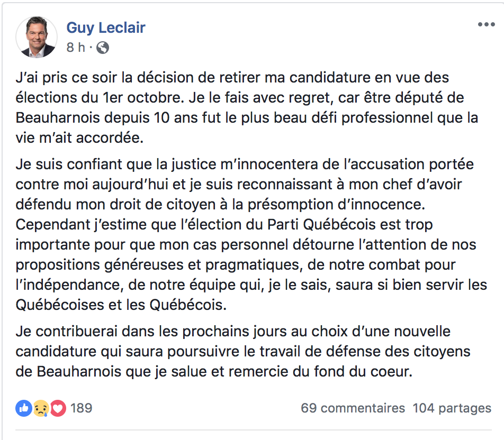This screenshot has width=504, height=440.
Task: Click the phrase "présomption d'innocence"
Action: (x=336, y=205)
